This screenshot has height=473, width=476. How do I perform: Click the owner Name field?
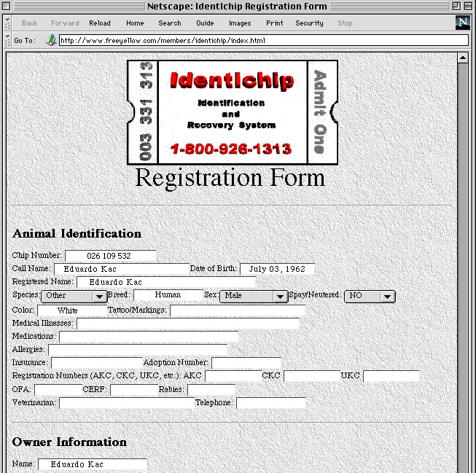[x=93, y=464]
